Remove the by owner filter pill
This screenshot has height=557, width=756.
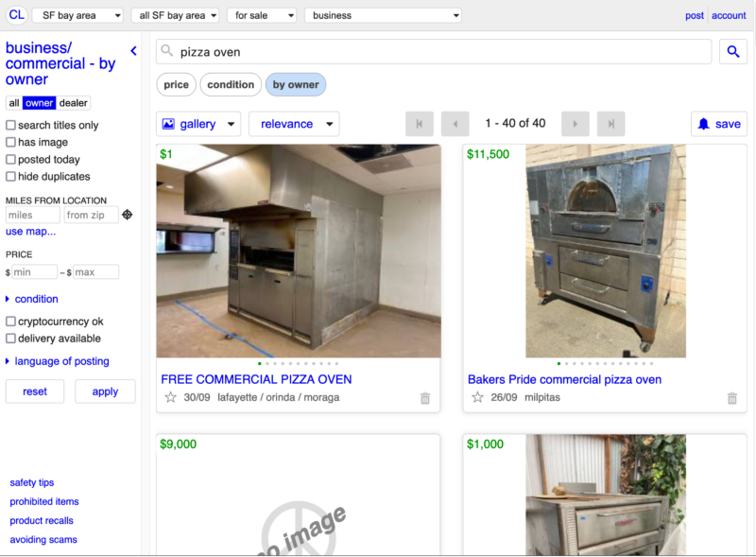tap(296, 85)
